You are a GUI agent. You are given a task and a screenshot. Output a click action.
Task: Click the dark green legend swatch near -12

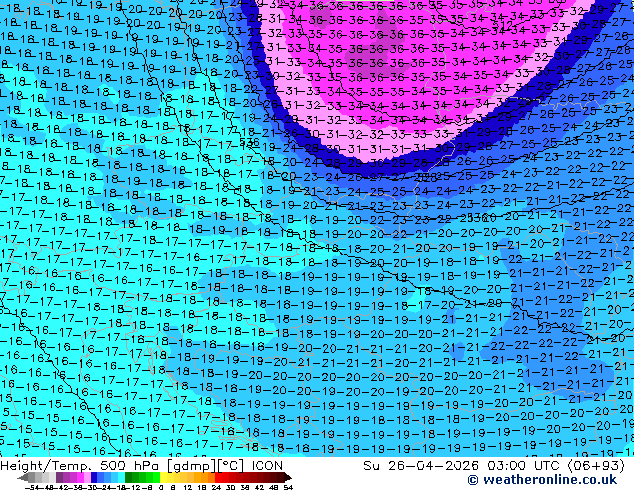point(129,478)
